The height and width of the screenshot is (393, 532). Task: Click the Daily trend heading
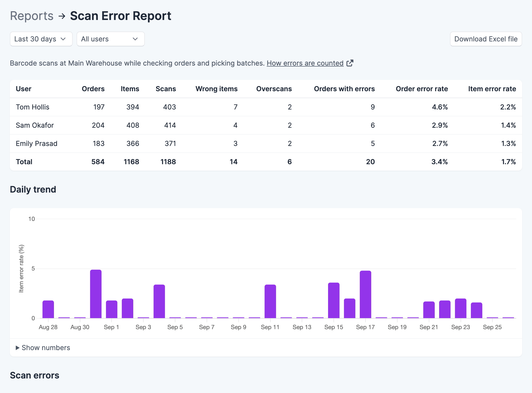pos(33,189)
